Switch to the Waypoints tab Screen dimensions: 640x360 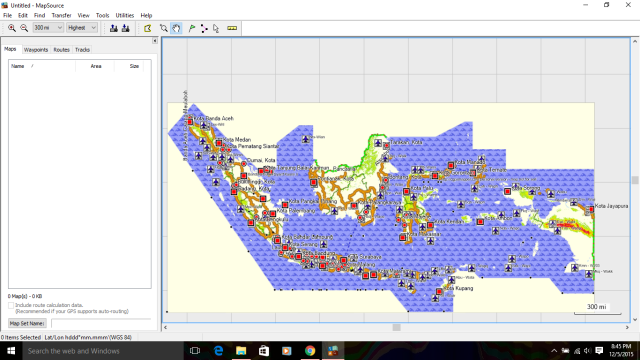[36, 50]
